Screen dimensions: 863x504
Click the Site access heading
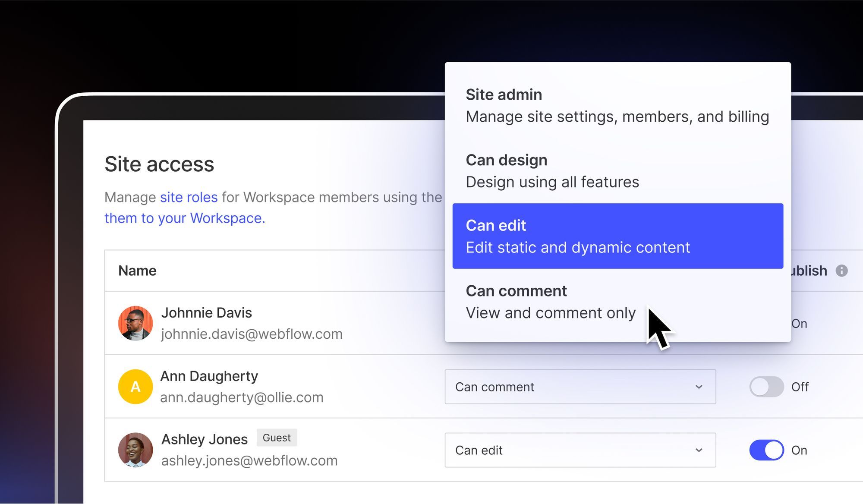[x=159, y=164]
